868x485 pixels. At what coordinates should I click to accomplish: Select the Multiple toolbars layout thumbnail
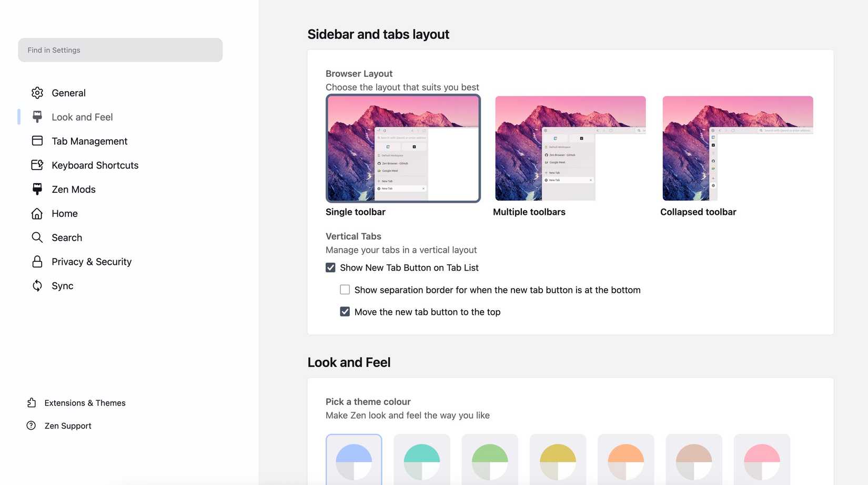[x=570, y=149]
